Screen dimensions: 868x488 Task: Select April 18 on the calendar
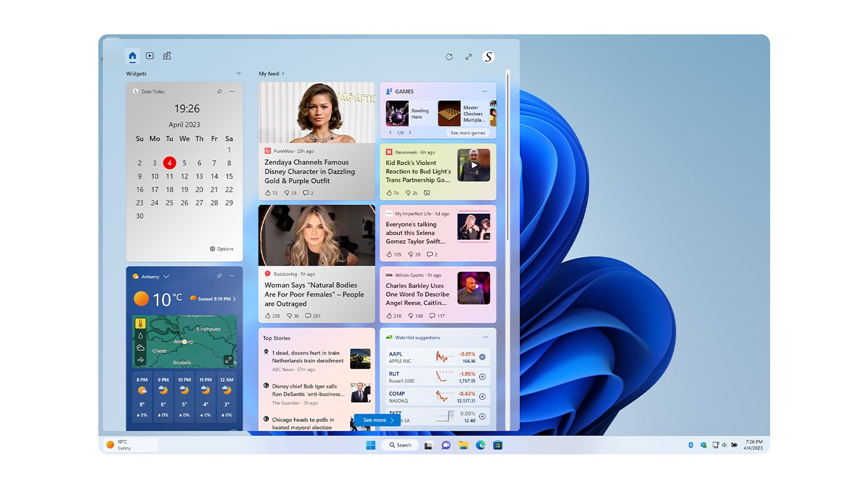click(x=170, y=189)
